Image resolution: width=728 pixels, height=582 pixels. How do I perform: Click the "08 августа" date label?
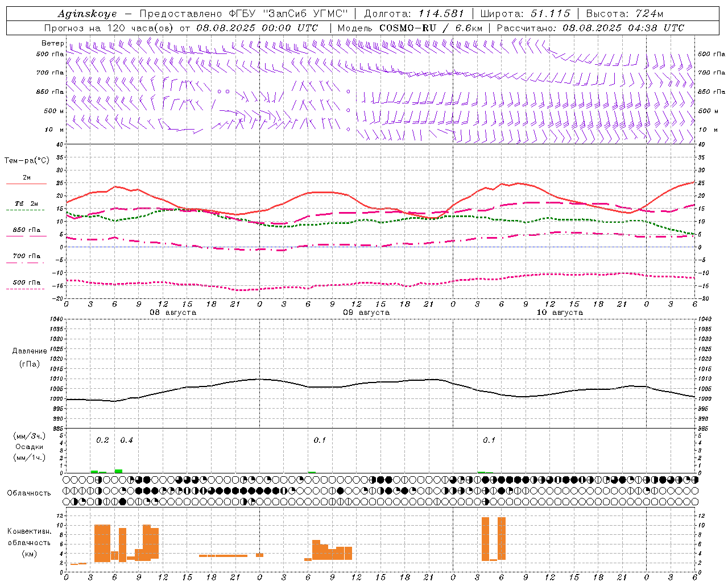173,313
